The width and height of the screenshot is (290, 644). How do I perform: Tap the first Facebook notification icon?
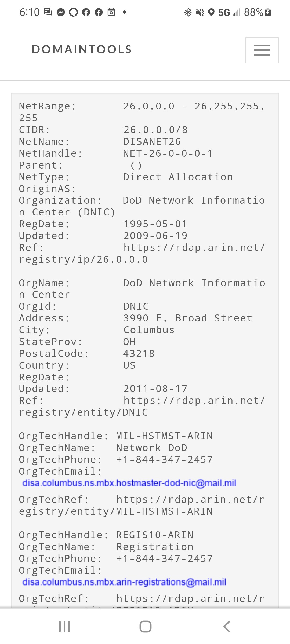click(86, 12)
